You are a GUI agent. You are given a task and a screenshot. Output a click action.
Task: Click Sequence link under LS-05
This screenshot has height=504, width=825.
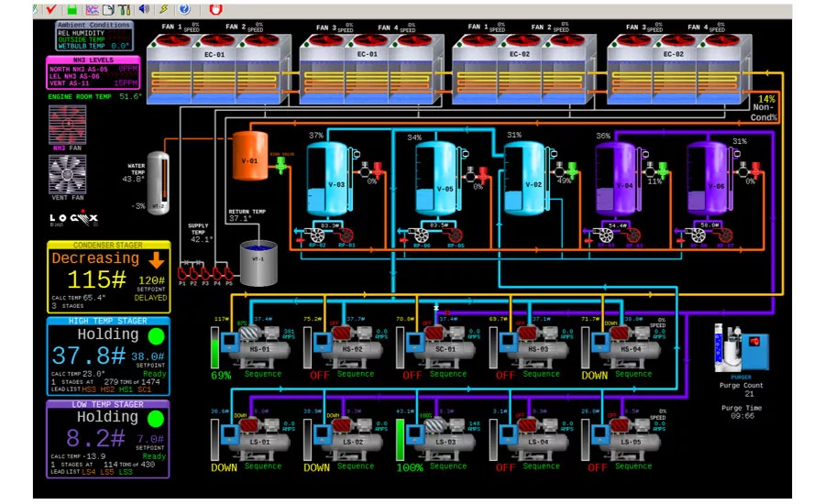coord(633,466)
